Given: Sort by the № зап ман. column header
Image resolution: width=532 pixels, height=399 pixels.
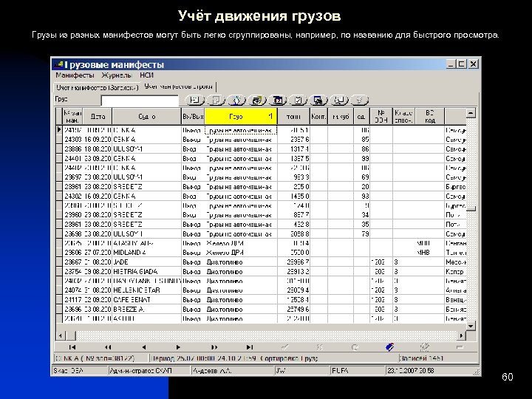Looking at the screenshot, I should [x=72, y=117].
